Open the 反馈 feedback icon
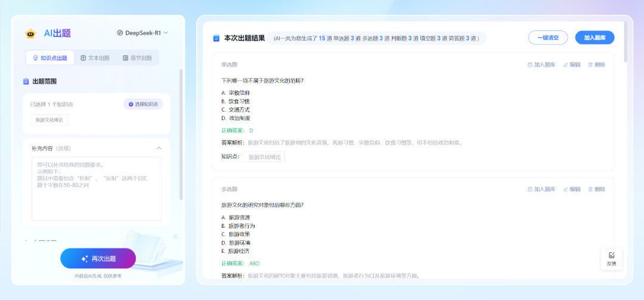Viewport: 644px width, 300px height. click(611, 256)
